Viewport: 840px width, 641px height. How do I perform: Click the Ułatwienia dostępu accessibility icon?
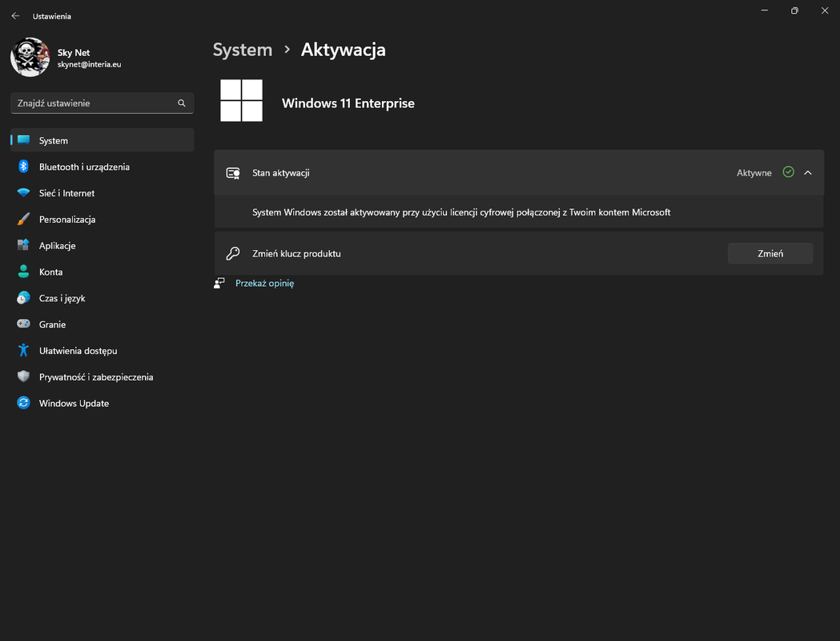click(x=23, y=350)
